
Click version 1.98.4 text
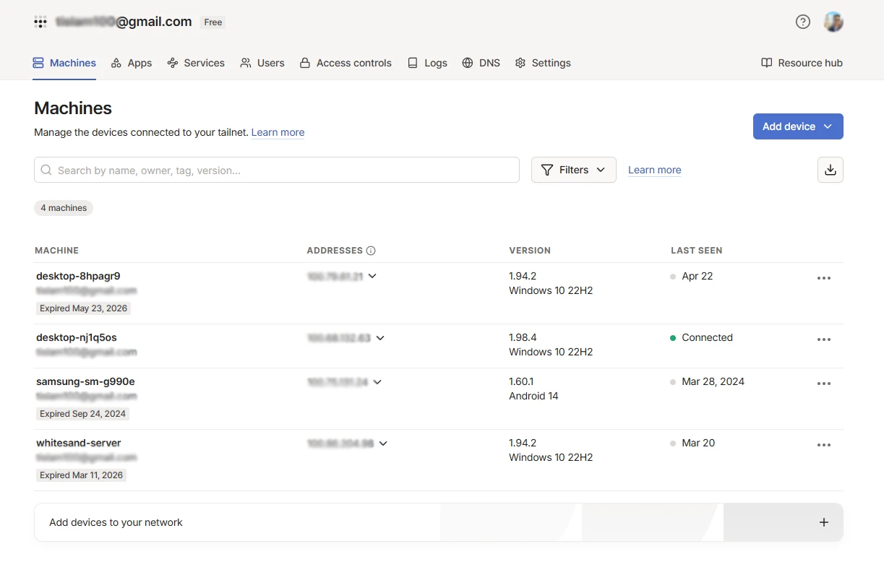pos(523,337)
